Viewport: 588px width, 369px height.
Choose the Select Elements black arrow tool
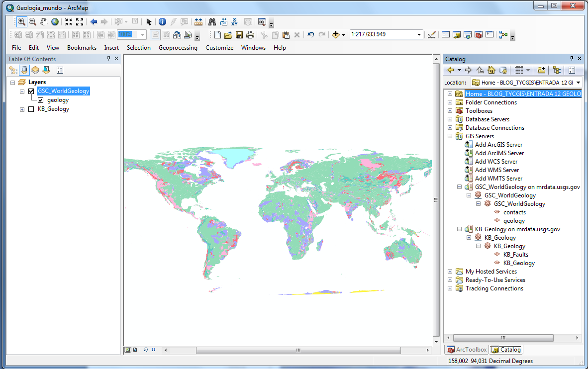(149, 22)
